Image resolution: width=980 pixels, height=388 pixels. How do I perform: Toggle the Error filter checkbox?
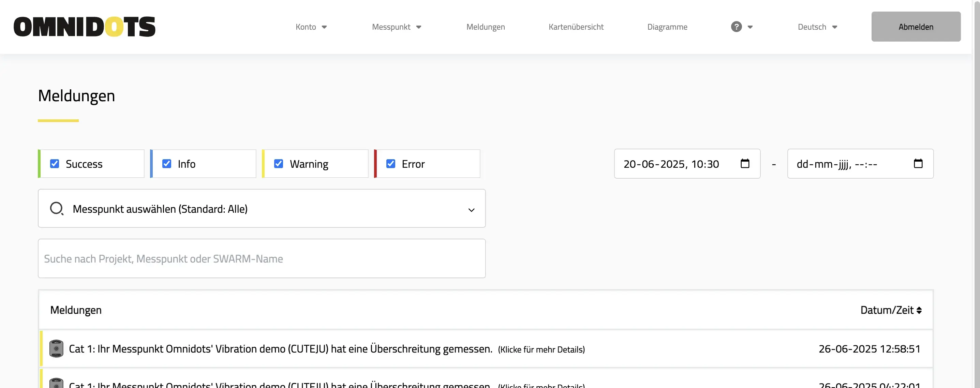391,164
